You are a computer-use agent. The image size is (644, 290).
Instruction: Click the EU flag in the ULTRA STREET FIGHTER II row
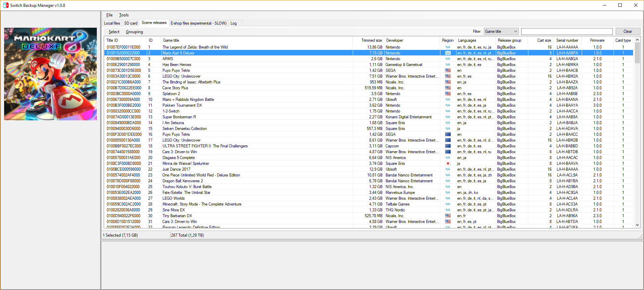448,146
